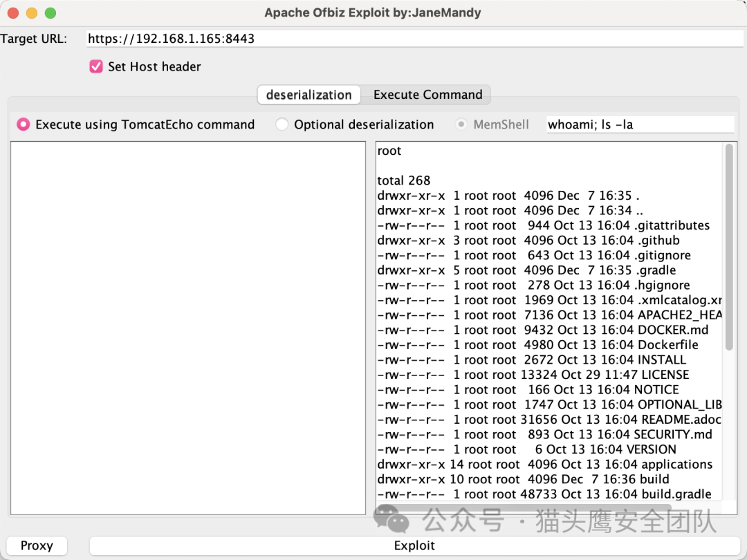Click the README.adoc file row
This screenshot has width=747, height=560.
[x=549, y=420]
